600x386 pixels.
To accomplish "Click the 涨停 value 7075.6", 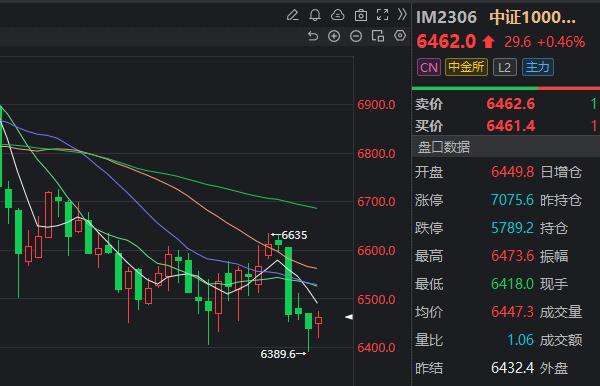I will point(512,200).
